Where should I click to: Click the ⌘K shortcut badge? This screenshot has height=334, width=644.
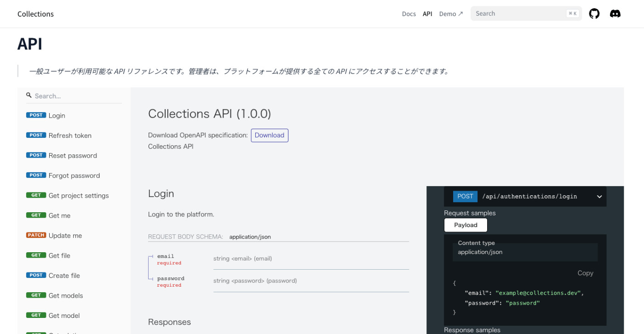pyautogui.click(x=572, y=14)
